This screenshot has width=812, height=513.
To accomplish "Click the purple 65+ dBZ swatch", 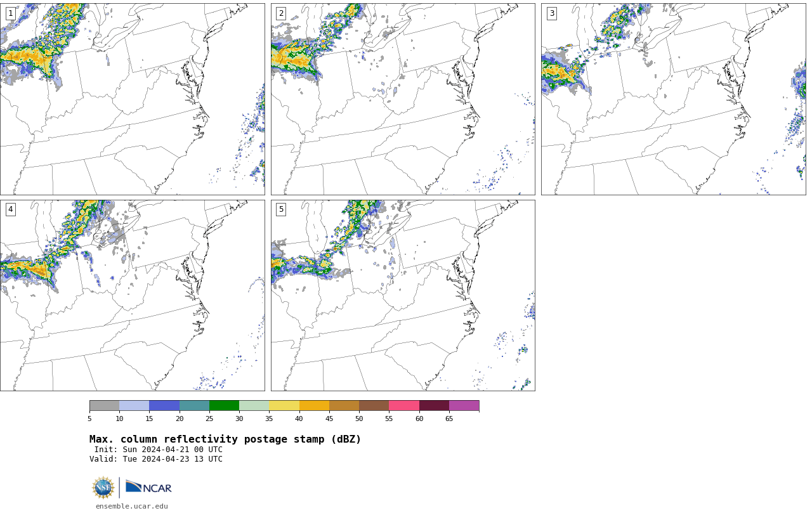I will [x=464, y=406].
